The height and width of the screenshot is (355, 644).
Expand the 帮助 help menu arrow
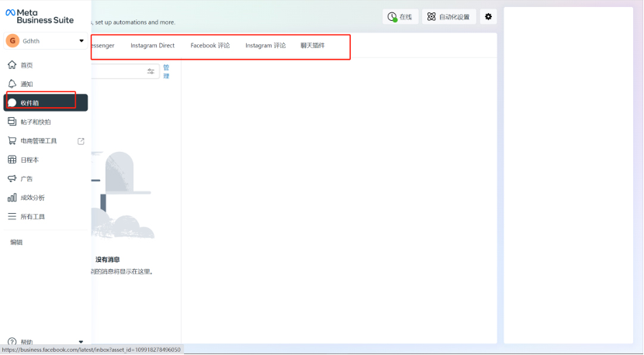click(x=81, y=341)
